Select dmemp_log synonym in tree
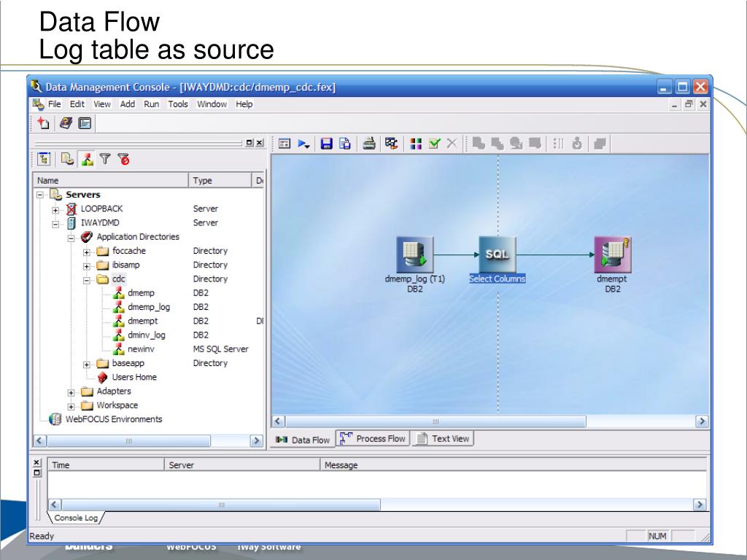 point(149,307)
